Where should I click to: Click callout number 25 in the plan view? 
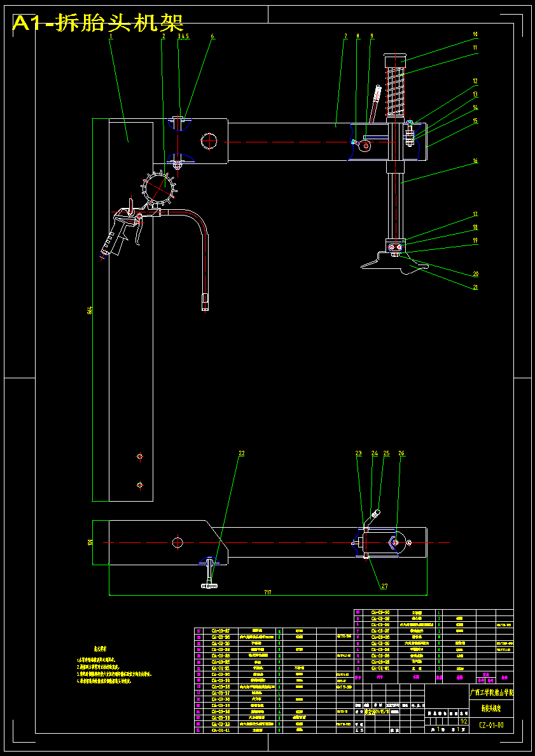click(386, 453)
